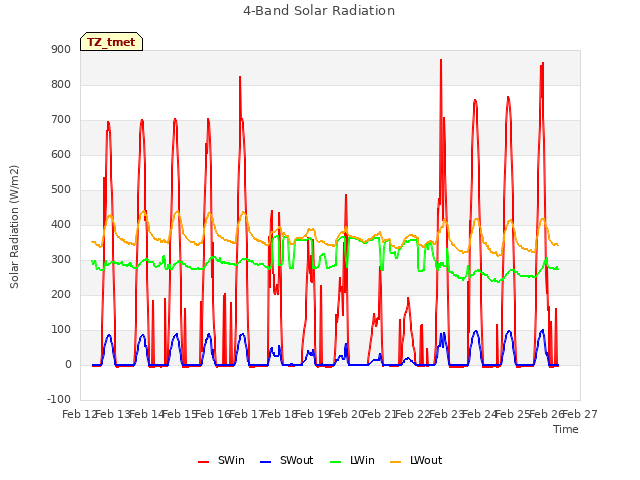
Task: Click the Feb 19 x-axis tick label
Action: (313, 414)
